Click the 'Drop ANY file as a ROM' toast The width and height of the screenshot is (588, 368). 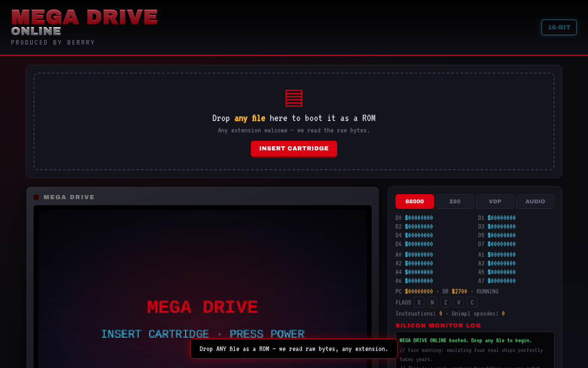pos(294,349)
